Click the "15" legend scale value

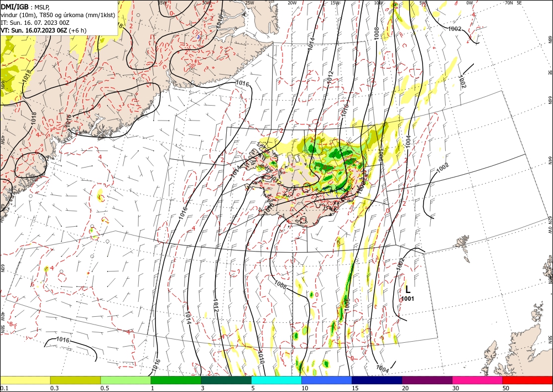click(x=355, y=388)
